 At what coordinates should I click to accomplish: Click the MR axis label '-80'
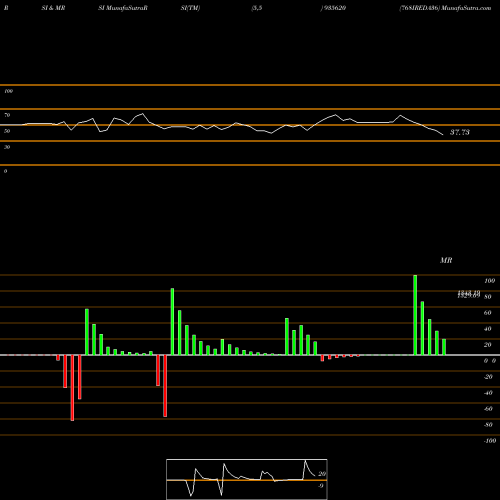(x=488, y=425)
